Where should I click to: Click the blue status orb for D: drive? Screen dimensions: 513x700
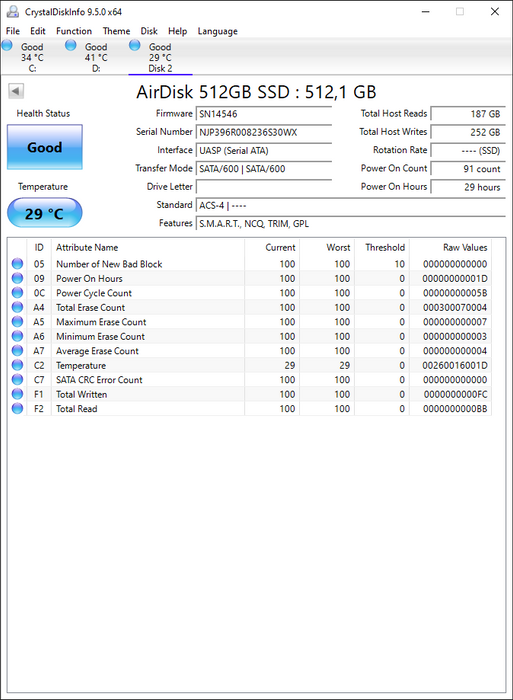71,45
